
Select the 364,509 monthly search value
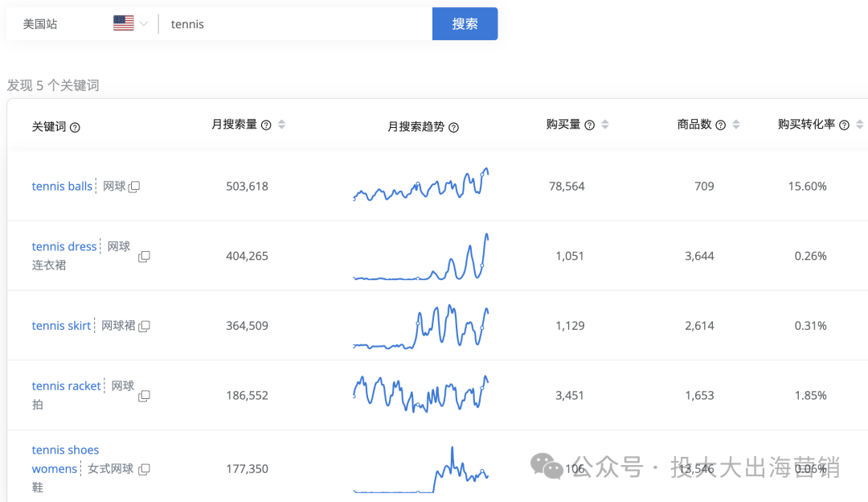247,327
